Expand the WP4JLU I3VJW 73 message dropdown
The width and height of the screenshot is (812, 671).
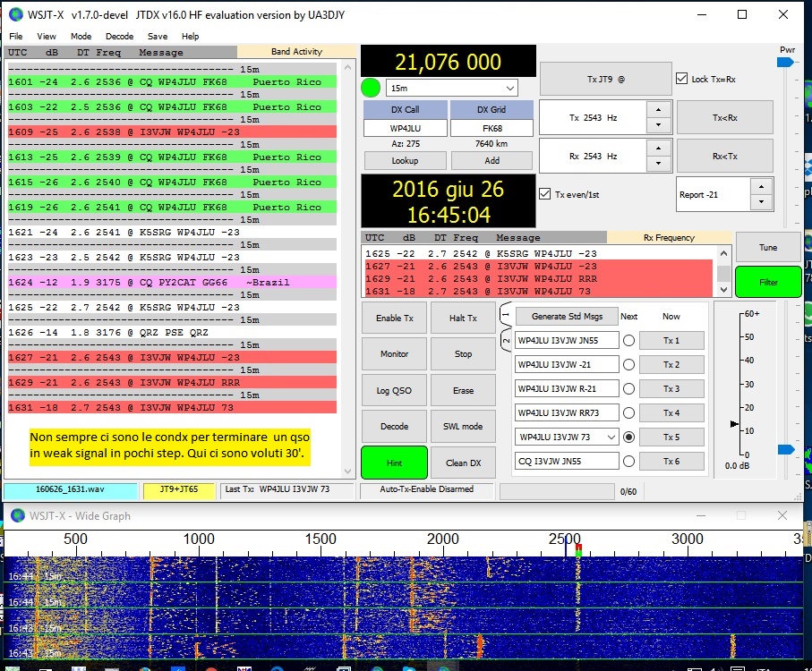[x=611, y=437]
